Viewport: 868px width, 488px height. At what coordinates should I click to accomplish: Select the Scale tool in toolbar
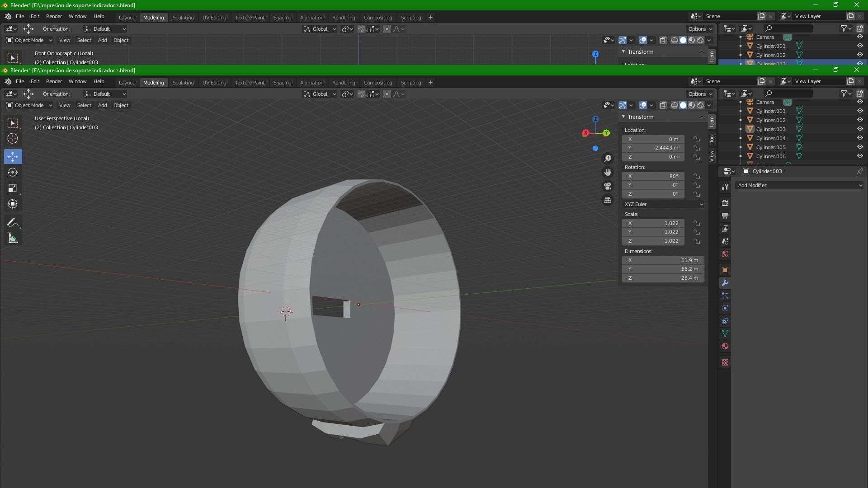tap(13, 188)
